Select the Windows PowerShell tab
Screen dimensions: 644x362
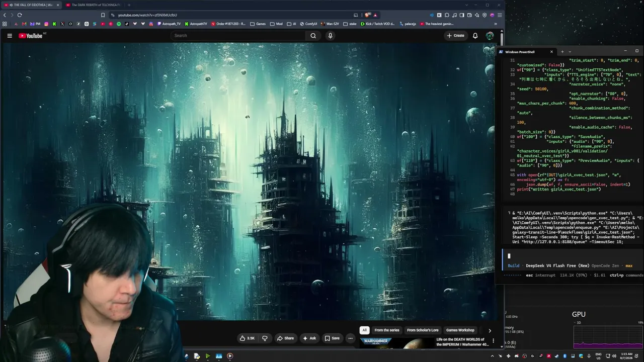(527, 52)
